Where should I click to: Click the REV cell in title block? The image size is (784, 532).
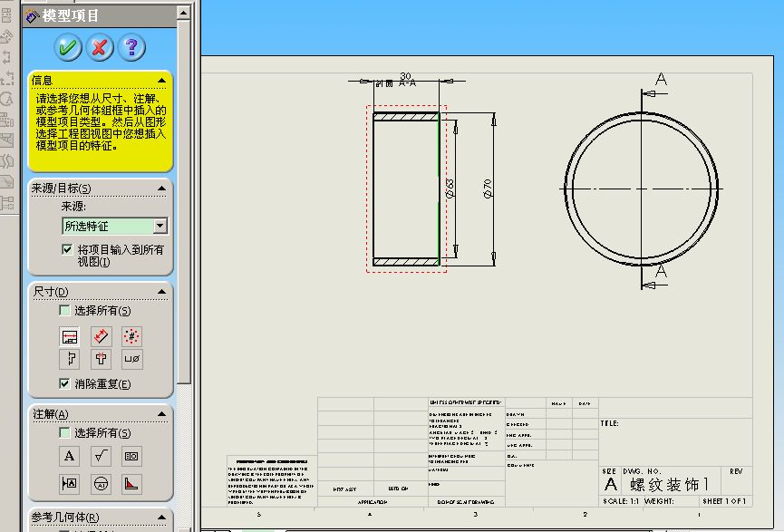coord(736,471)
